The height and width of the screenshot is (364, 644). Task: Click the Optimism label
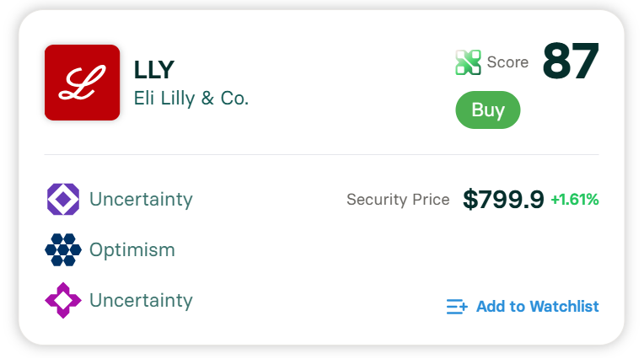tap(131, 250)
